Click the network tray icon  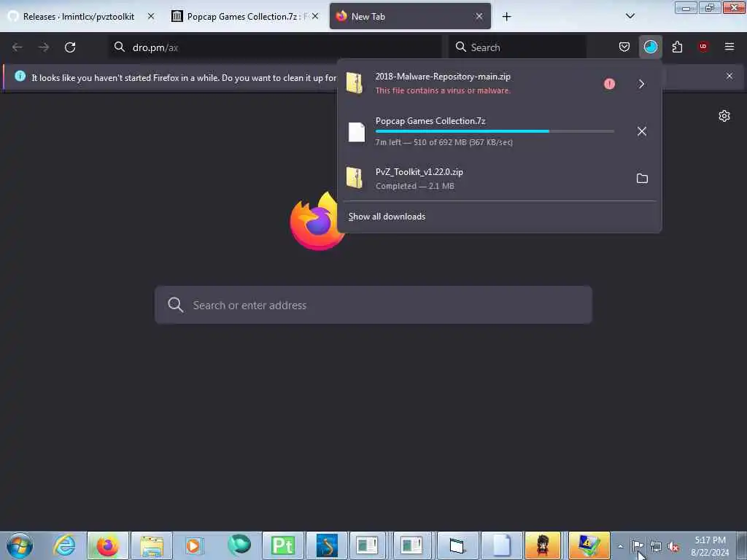point(656,546)
